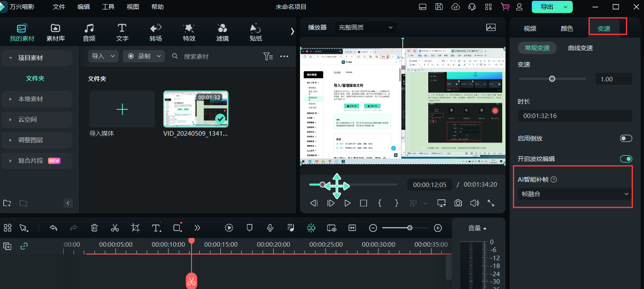This screenshot has height=289, width=644.
Task: Open the 完整画质 playback quality dropdown
Action: tap(365, 27)
